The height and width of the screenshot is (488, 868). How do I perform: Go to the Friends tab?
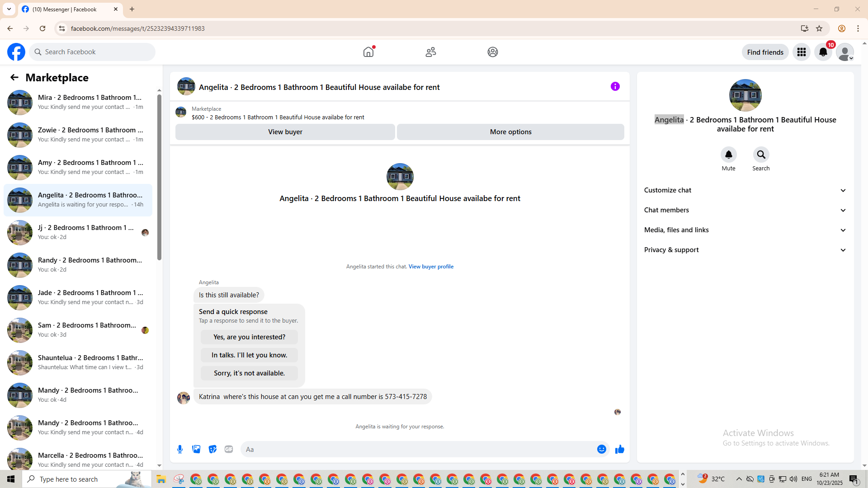(x=430, y=52)
